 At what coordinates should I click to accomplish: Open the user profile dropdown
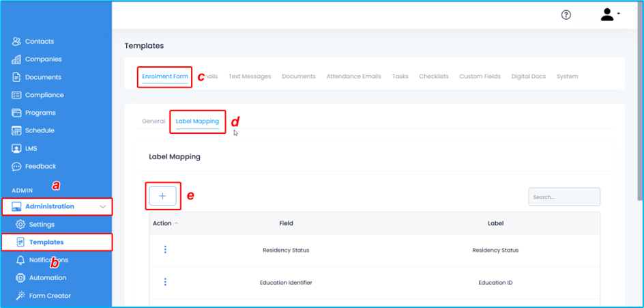[609, 14]
